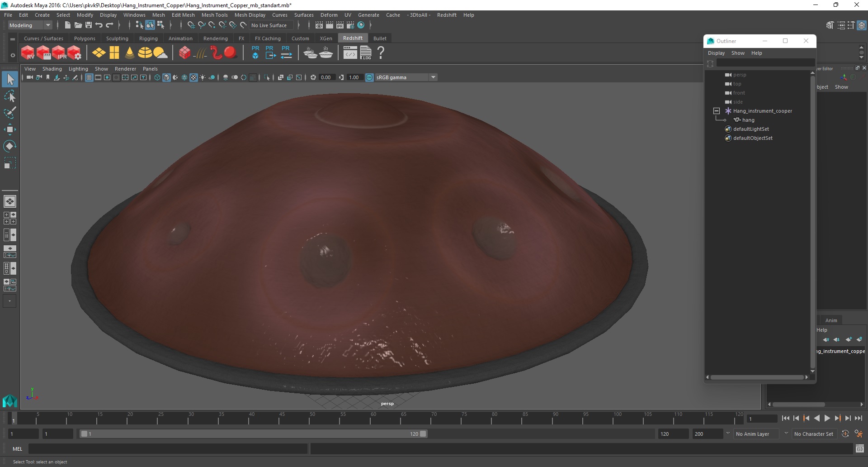This screenshot has height=467, width=868.
Task: Open the Modeling menu set dropdown
Action: click(30, 25)
